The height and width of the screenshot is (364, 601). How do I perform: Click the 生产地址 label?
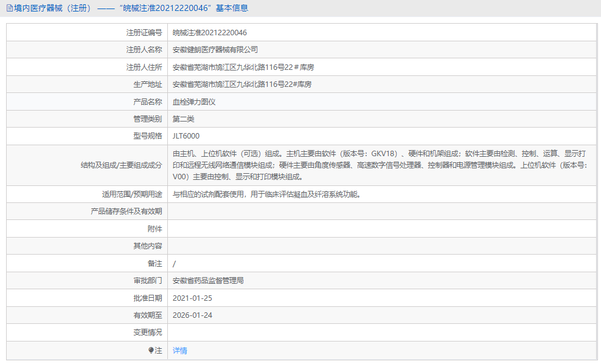pos(148,84)
